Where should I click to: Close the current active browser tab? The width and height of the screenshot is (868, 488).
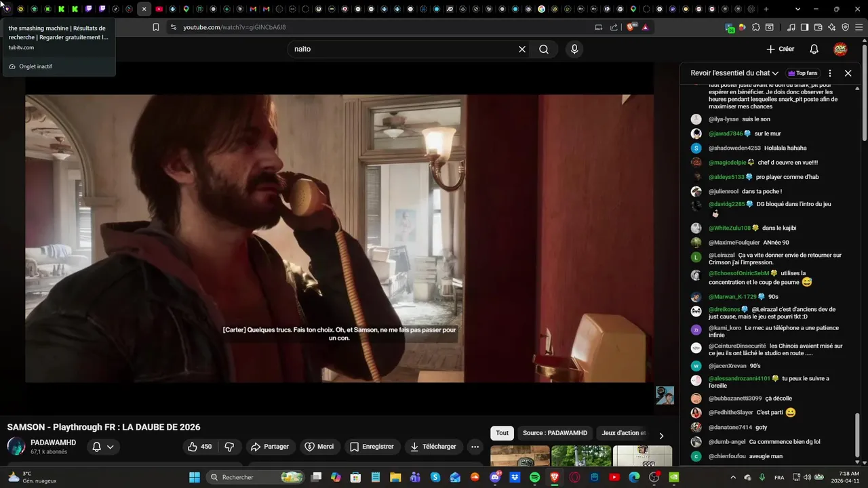pyautogui.click(x=144, y=9)
